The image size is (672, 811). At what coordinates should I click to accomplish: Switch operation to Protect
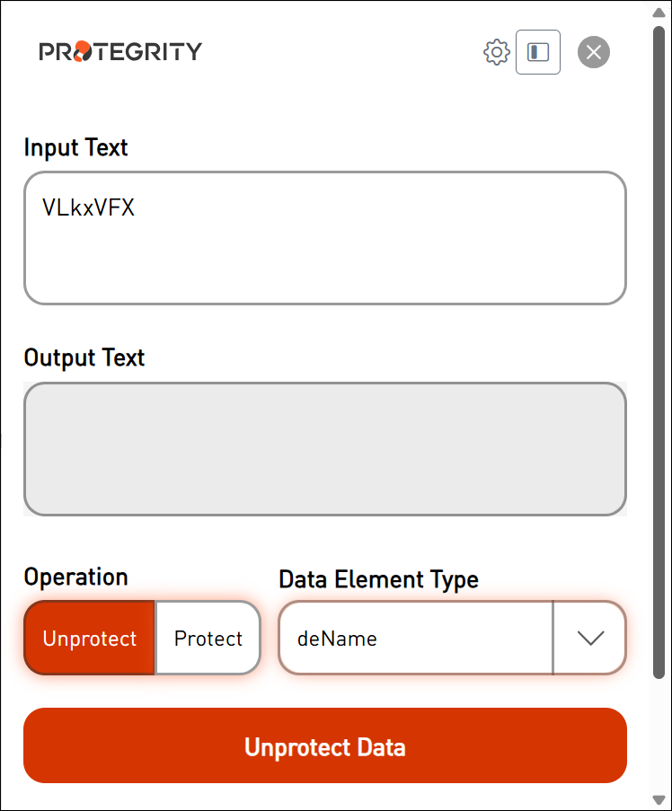[208, 639]
